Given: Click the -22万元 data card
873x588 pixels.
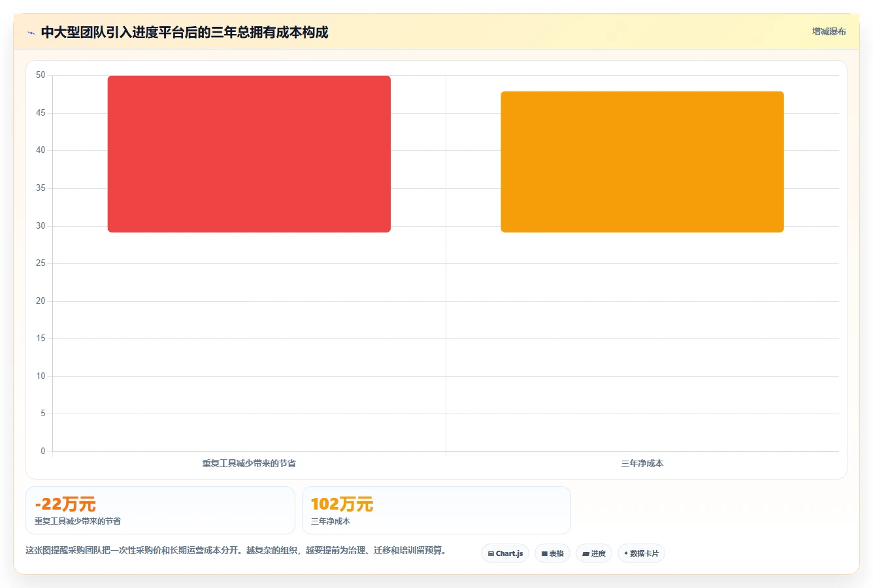Looking at the screenshot, I should coord(160,510).
